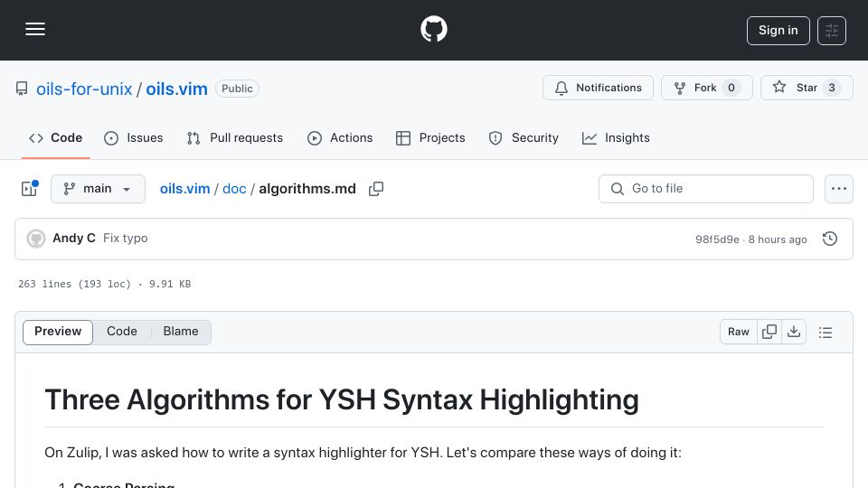Navigate to doc folder in breadcrumb
The width and height of the screenshot is (868, 488).
pyautogui.click(x=234, y=189)
